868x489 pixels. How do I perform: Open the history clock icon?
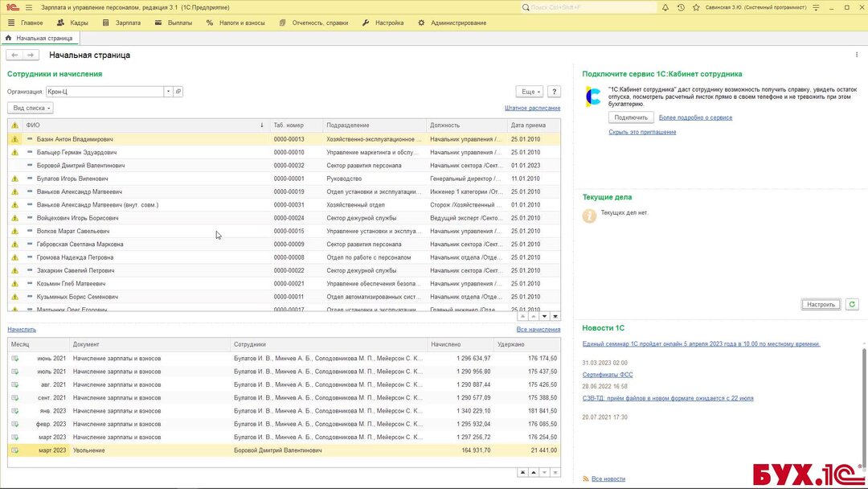(x=682, y=7)
